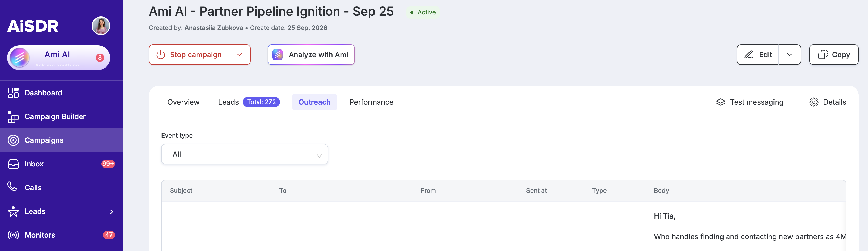Click the Ami AI notification badge 3
Viewport: 868px width, 251px height.
pos(100,58)
